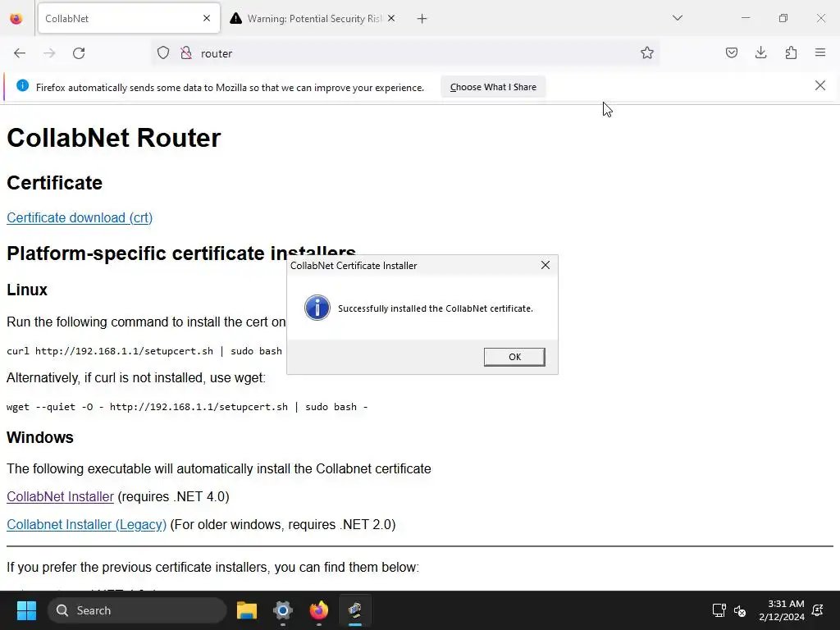Save page to Pocket
The image size is (840, 630).
click(732, 52)
